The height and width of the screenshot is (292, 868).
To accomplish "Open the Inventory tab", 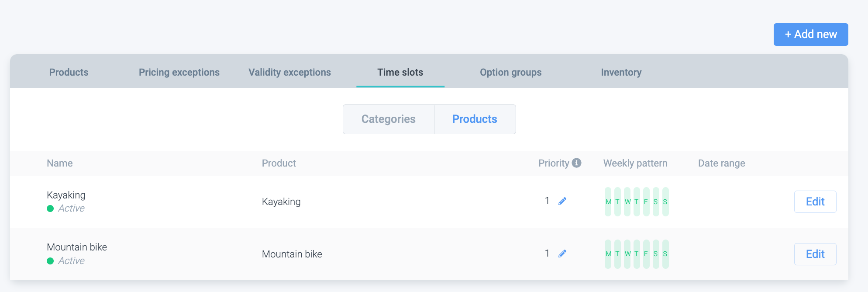I will click(x=621, y=73).
